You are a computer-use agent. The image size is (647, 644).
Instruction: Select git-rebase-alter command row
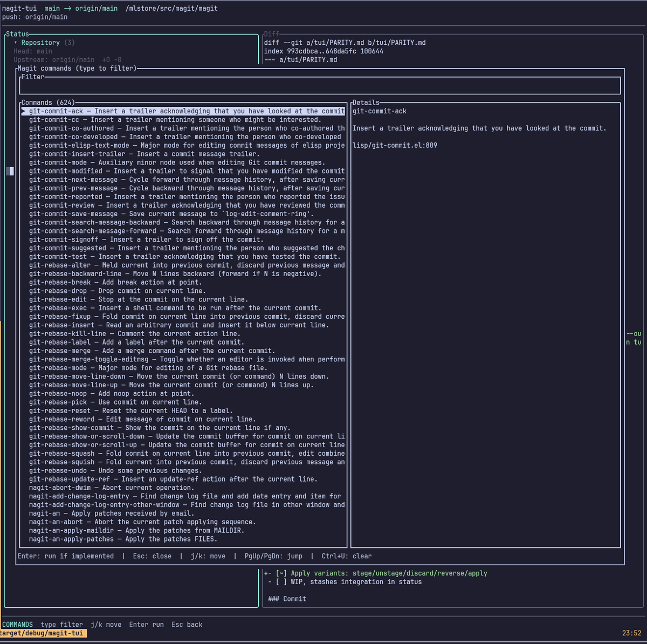pyautogui.click(x=183, y=265)
